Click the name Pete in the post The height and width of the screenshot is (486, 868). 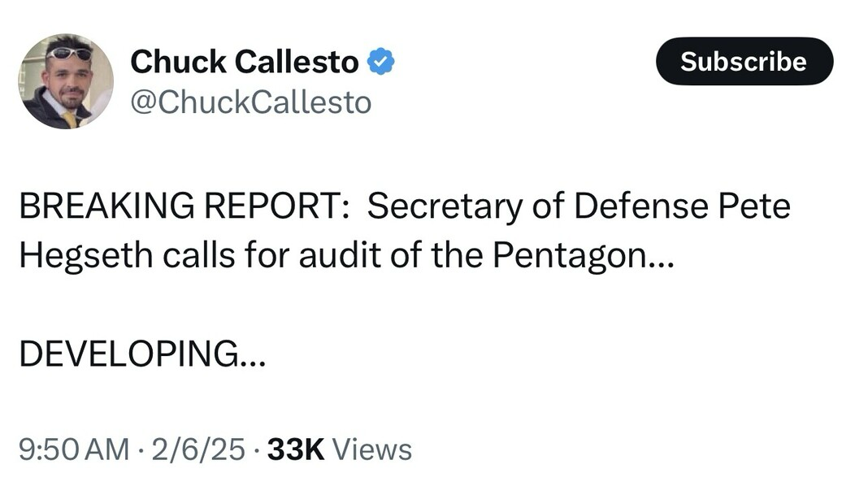pyautogui.click(x=754, y=206)
